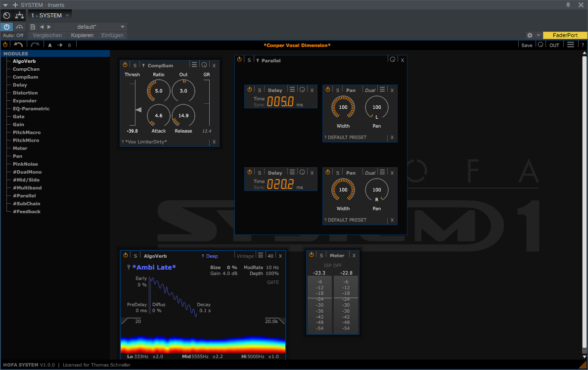Toggle plugin bypass power button in host bar
Image resolution: width=588 pixels, height=370 pixels.
point(7,27)
